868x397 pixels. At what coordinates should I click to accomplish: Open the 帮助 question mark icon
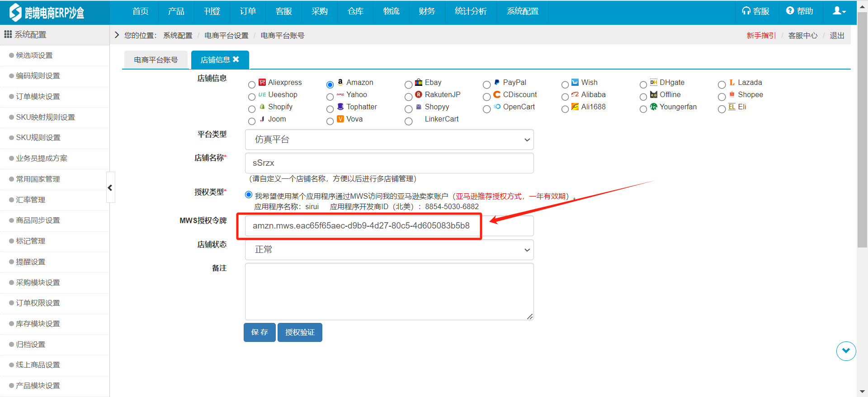click(790, 11)
